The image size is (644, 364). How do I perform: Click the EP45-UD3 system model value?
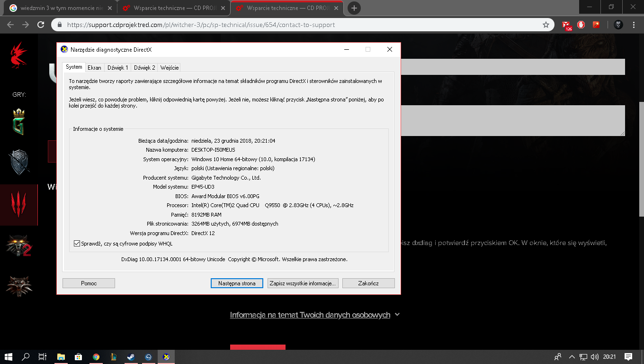tap(203, 187)
